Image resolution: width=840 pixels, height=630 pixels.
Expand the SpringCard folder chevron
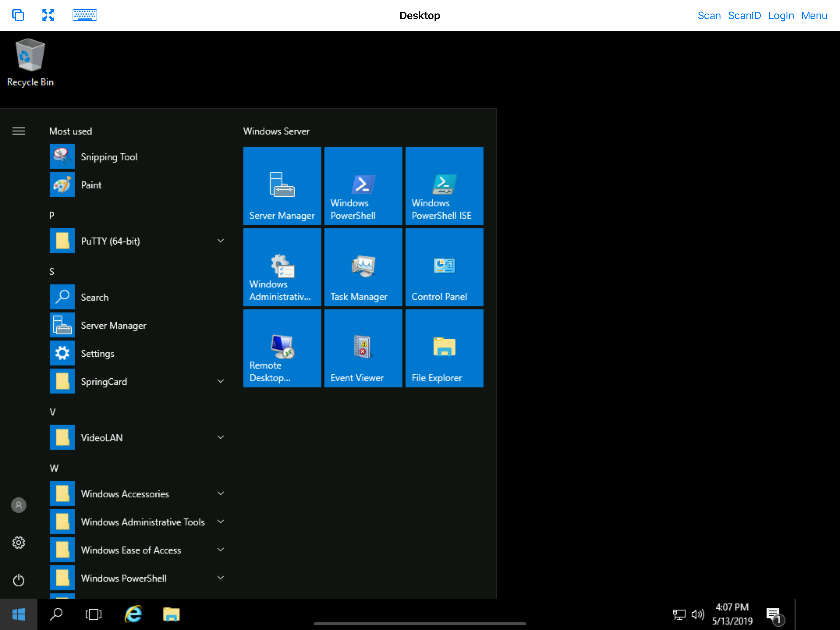(x=221, y=381)
